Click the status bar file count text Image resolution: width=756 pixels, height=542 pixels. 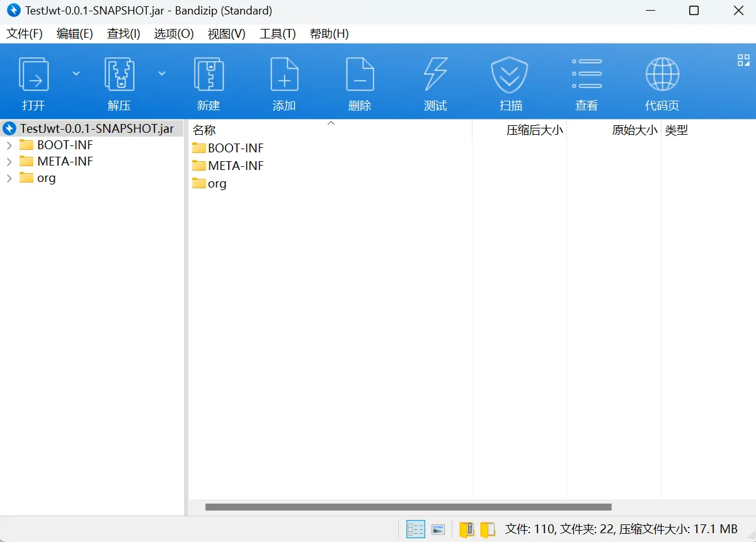[x=621, y=529]
